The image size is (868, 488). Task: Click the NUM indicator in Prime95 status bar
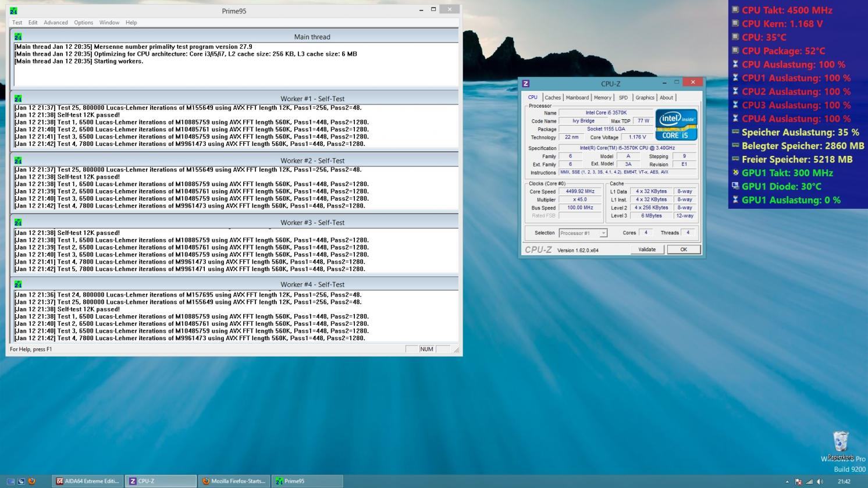(426, 349)
